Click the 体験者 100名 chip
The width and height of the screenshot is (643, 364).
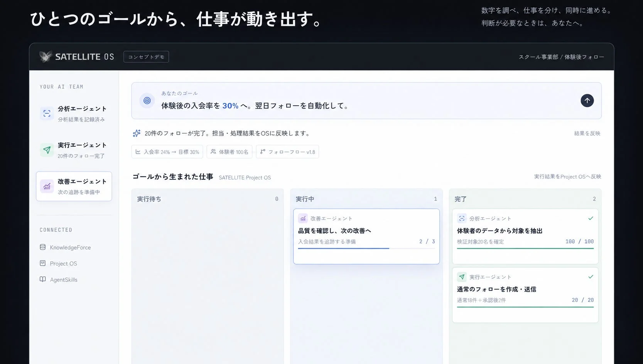point(230,152)
